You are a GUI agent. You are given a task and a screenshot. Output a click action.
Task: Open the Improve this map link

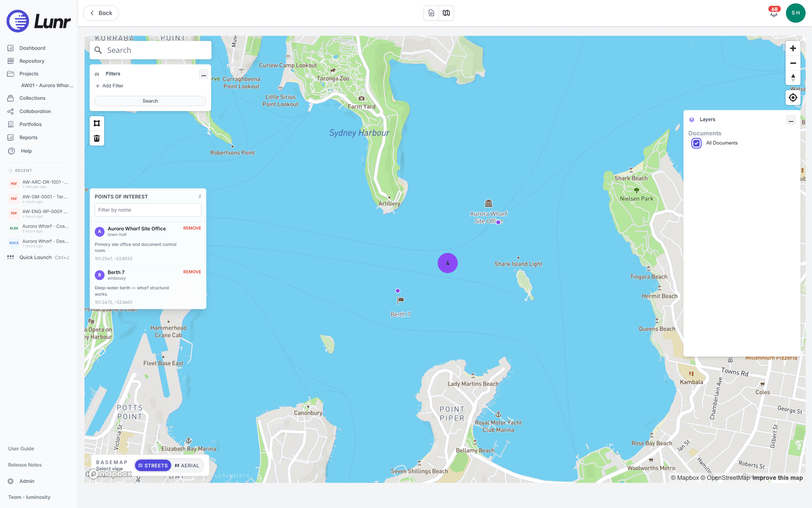point(777,478)
